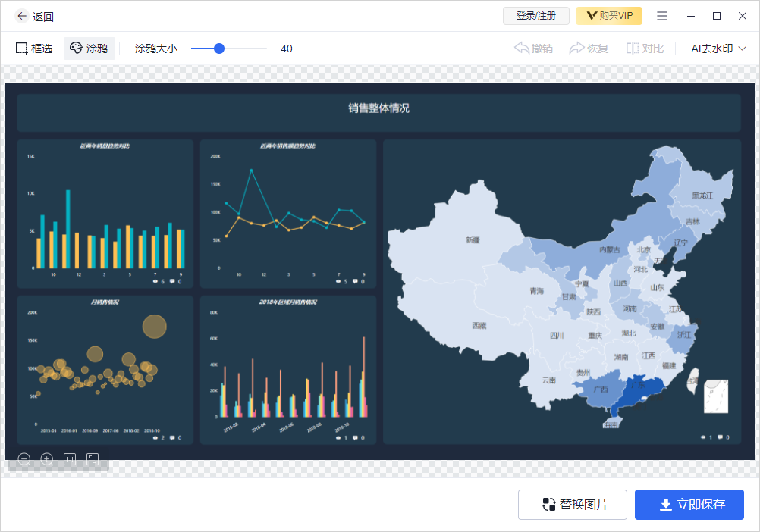Zoom in with the plus magnifier icon
The width and height of the screenshot is (760, 532).
(47, 459)
